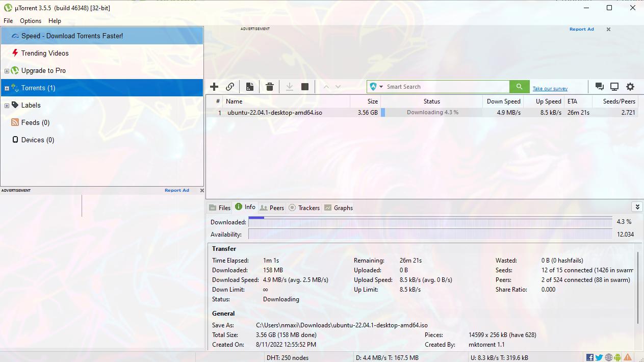The image size is (644, 362).
Task: Click the Android icon in status bar
Action: click(617, 357)
